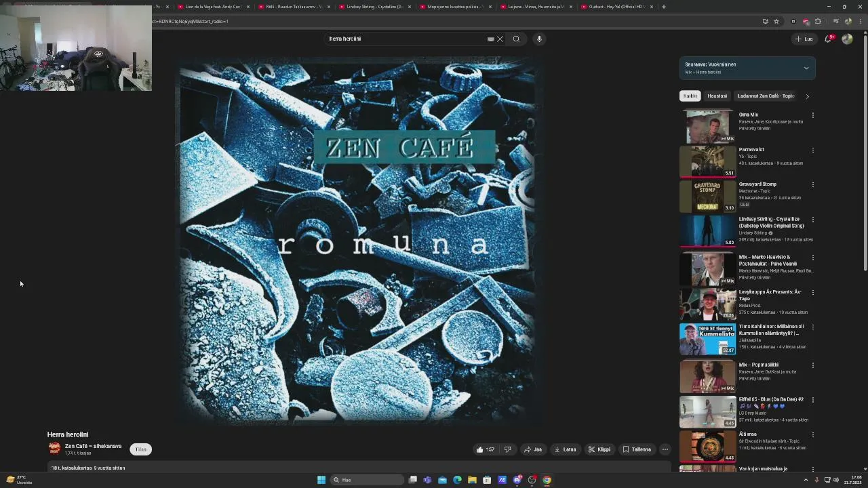This screenshot has height=488, width=868.
Task: Open options menu for Älli maa
Action: (812, 434)
